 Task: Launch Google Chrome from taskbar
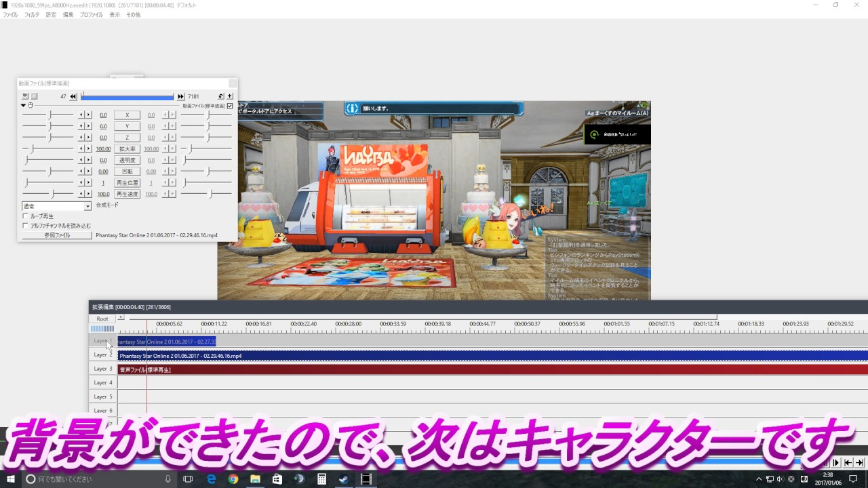(233, 479)
